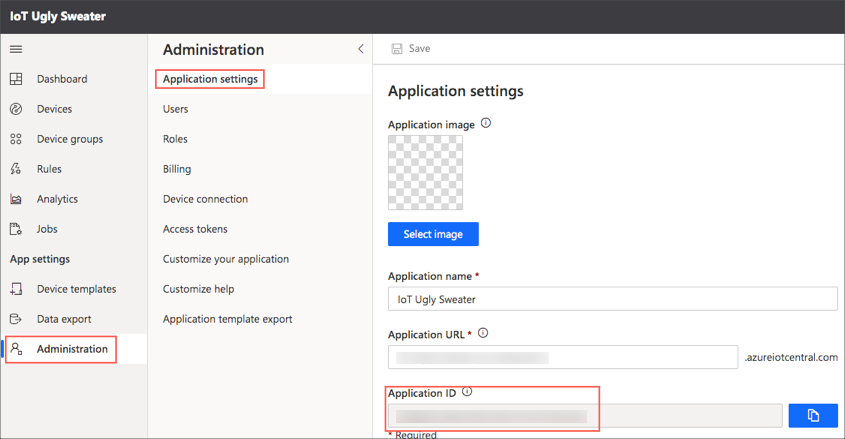Open Data export page
The image size is (845, 439).
click(x=64, y=319)
